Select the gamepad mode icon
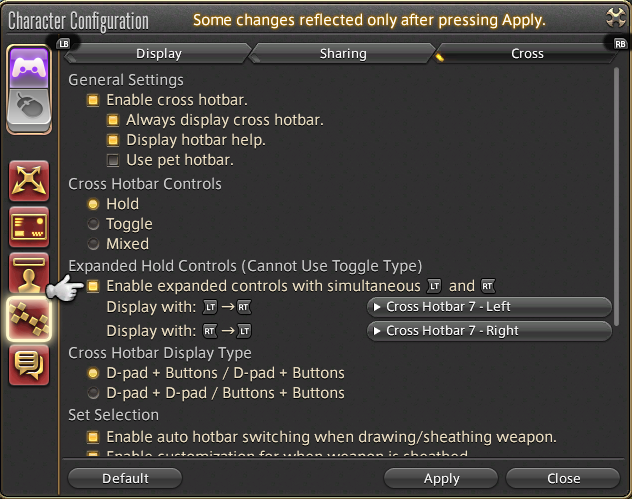The width and height of the screenshot is (632, 499). (29, 67)
